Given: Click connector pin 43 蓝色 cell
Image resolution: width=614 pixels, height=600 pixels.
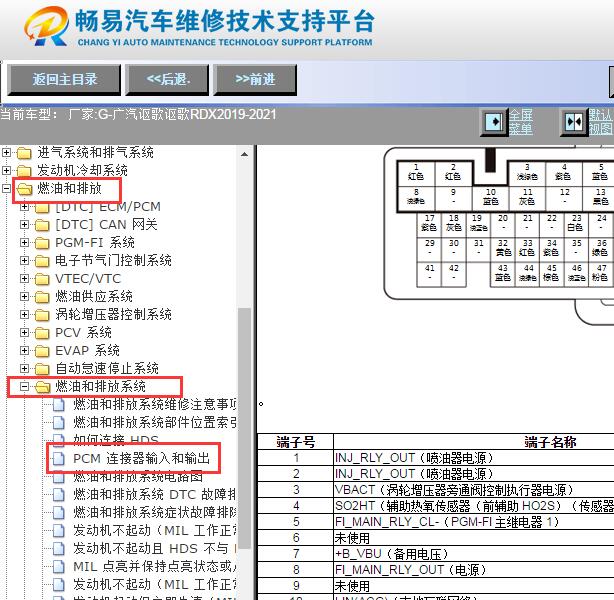Looking at the screenshot, I should (502, 274).
